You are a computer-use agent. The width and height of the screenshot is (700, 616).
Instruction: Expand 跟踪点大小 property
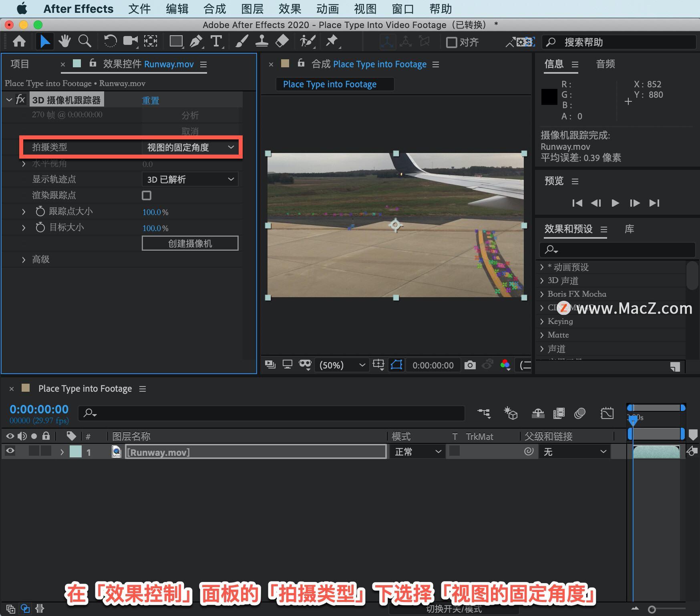tap(24, 211)
